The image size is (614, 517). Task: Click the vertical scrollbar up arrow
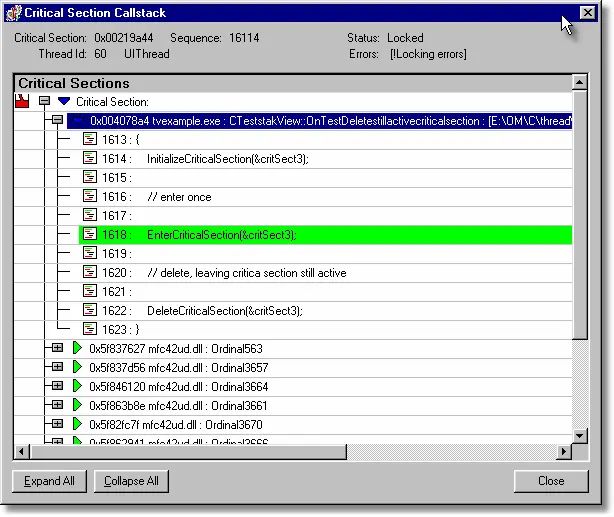579,82
